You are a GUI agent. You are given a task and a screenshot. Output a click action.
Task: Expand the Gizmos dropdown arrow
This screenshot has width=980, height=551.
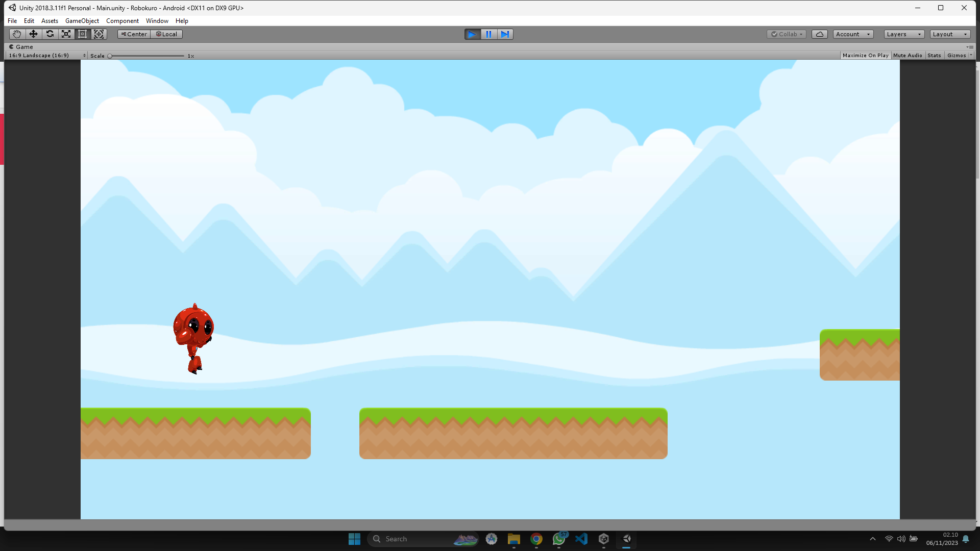[x=971, y=55]
